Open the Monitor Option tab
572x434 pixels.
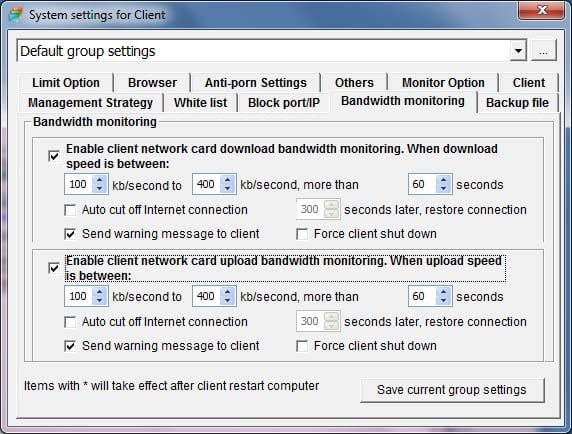(x=443, y=83)
